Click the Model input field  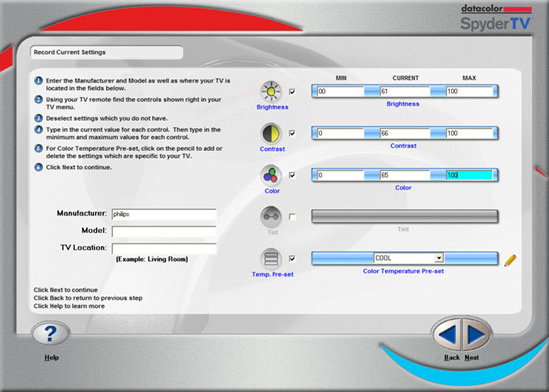(164, 231)
